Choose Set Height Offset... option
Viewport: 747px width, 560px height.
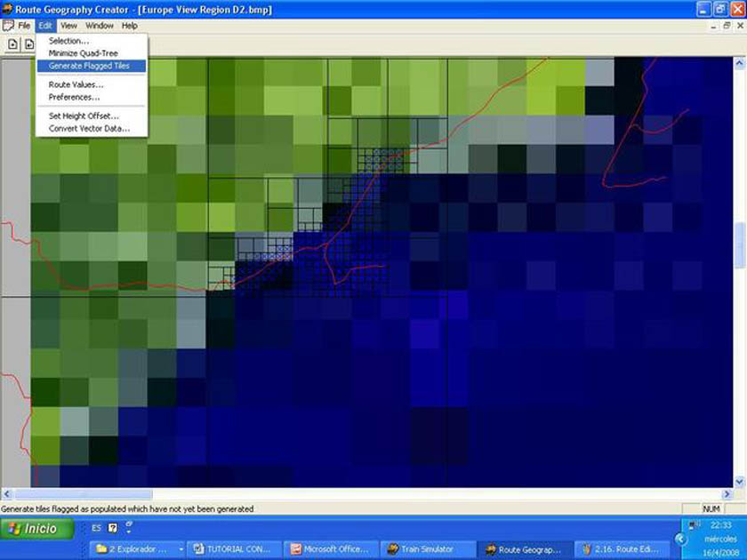(x=84, y=116)
